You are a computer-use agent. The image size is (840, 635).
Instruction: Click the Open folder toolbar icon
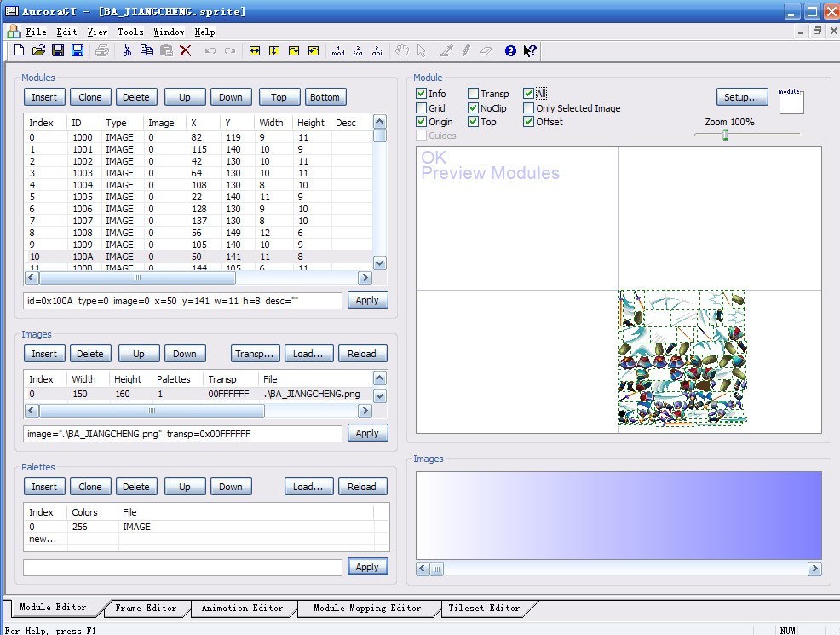38,51
